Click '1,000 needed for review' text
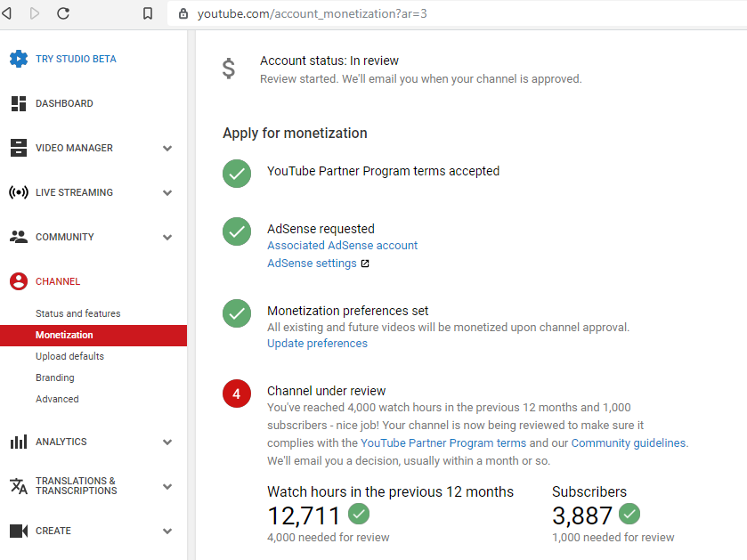Viewport: 747px width, 560px height. pos(613,538)
